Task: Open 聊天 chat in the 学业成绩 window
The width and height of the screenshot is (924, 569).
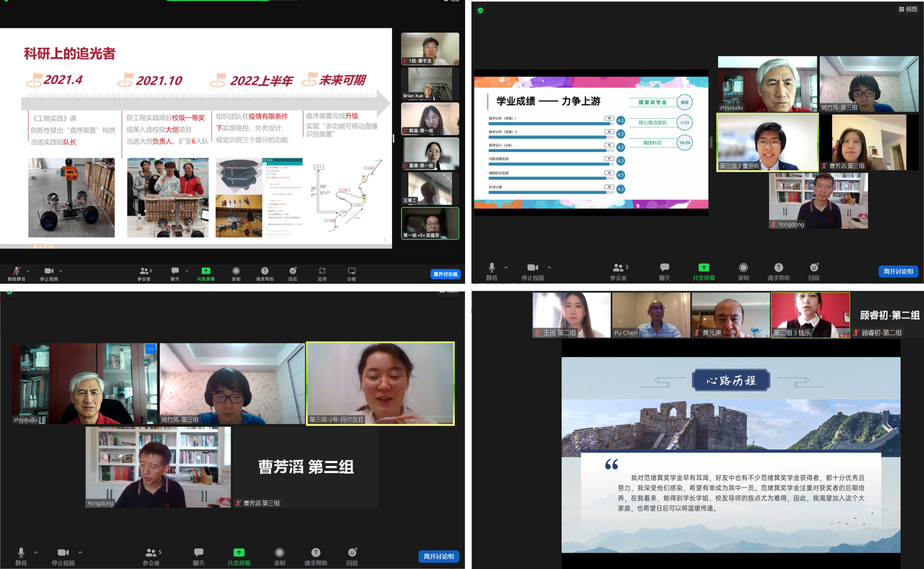Action: [665, 271]
